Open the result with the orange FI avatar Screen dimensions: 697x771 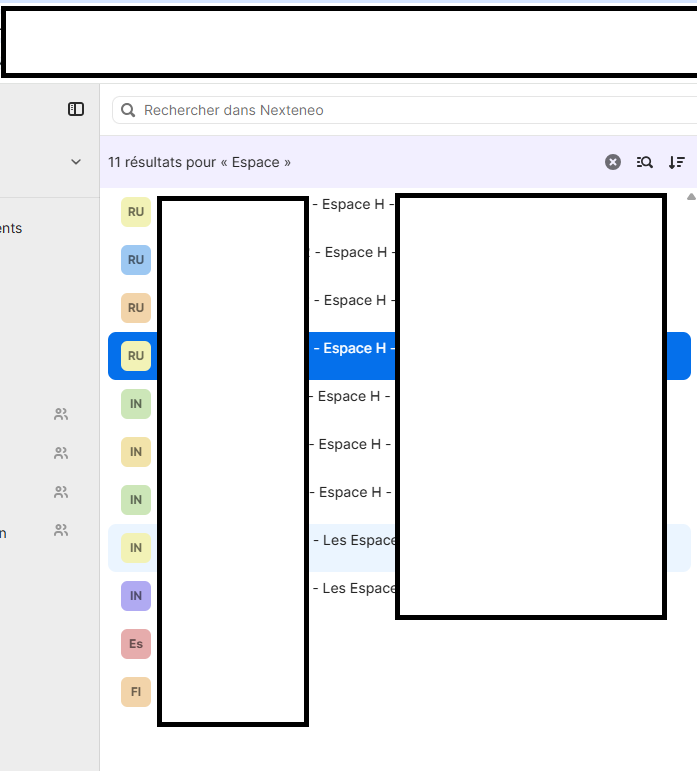click(x=136, y=692)
